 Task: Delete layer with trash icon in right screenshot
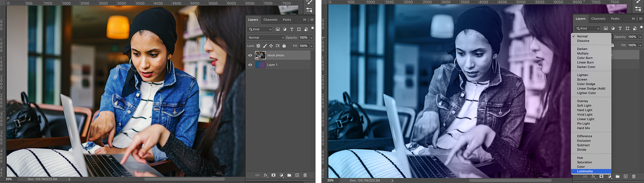634,176
